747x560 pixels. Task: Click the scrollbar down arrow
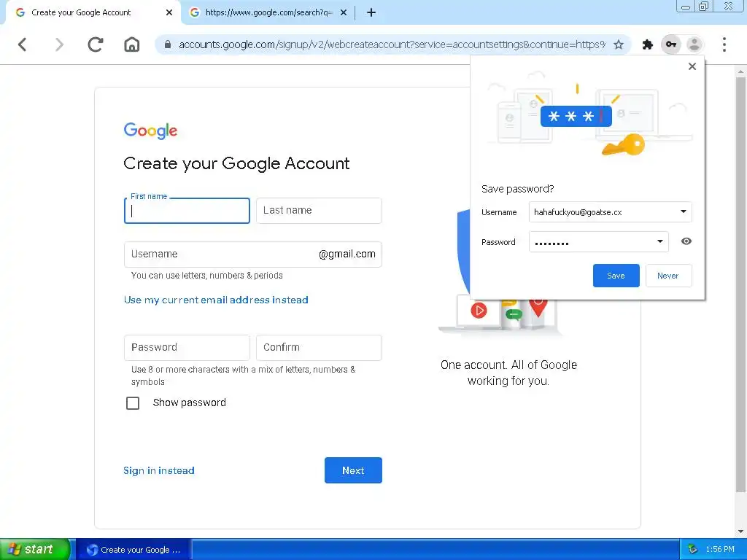[x=740, y=532]
